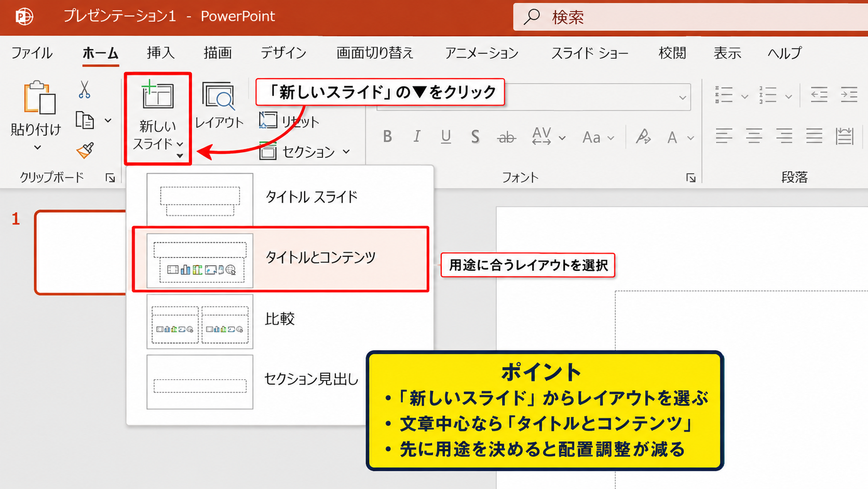Image resolution: width=868 pixels, height=489 pixels.
Task: Open the Character Spacing AV dropdown
Action: [562, 138]
